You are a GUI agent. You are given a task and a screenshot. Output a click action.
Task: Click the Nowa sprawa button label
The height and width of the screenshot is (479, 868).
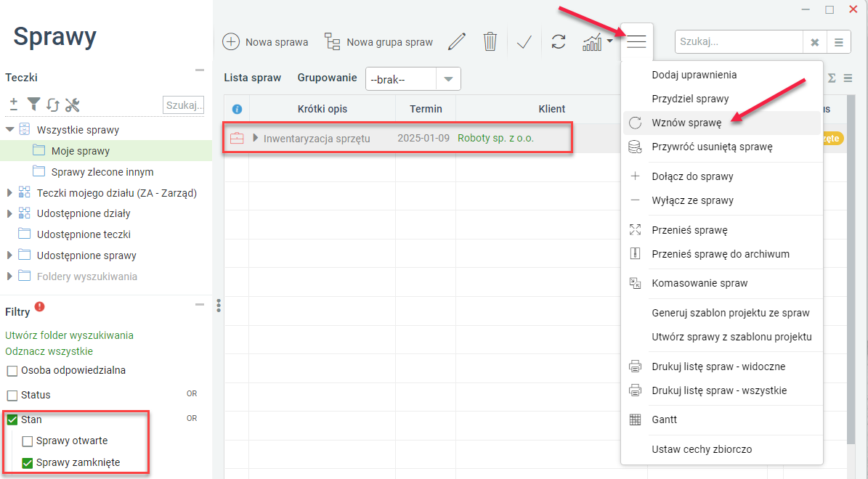(277, 42)
